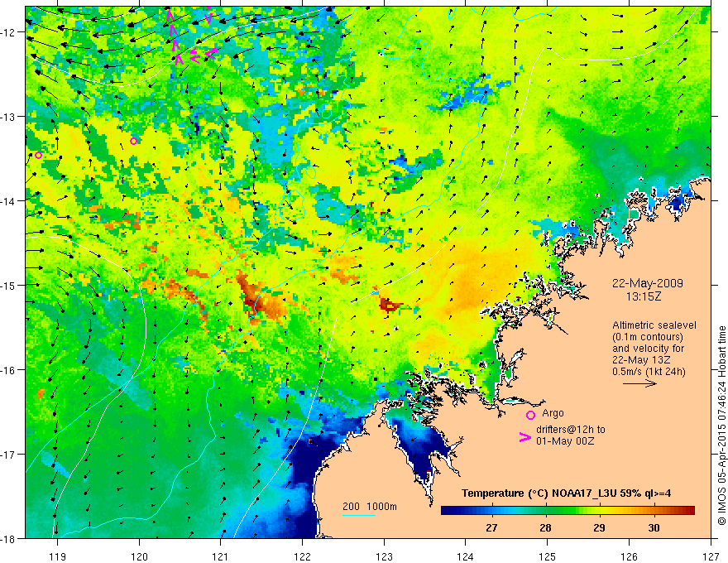Click the Temperature (°C) NOAA17_L3U colorbar title
Image resolution: width=728 pixels, height=563 pixels.
pyautogui.click(x=566, y=493)
